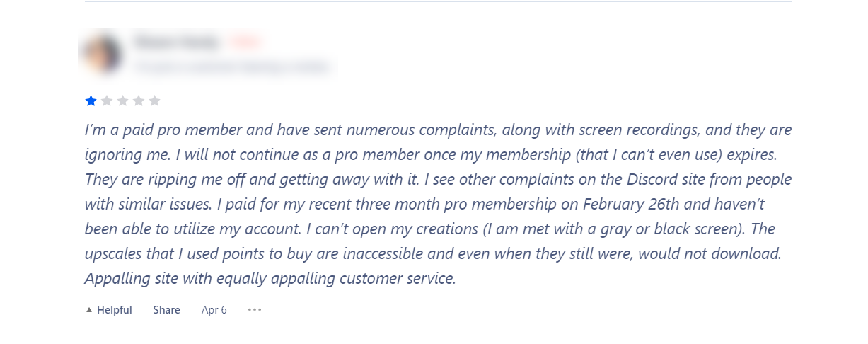The image size is (868, 344).
Task: Click the final line "Appalling site with equally"
Action: pos(270,279)
